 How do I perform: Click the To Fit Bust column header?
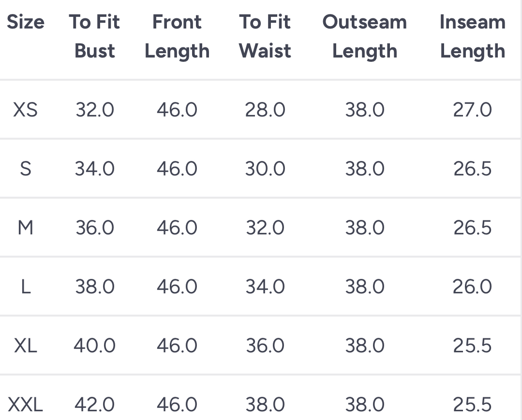pos(95,36)
